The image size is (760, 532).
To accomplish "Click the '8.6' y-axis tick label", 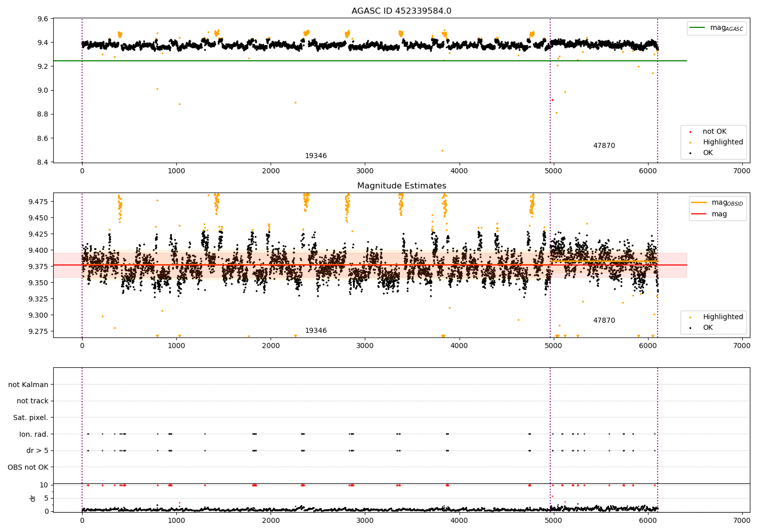I will pos(44,138).
